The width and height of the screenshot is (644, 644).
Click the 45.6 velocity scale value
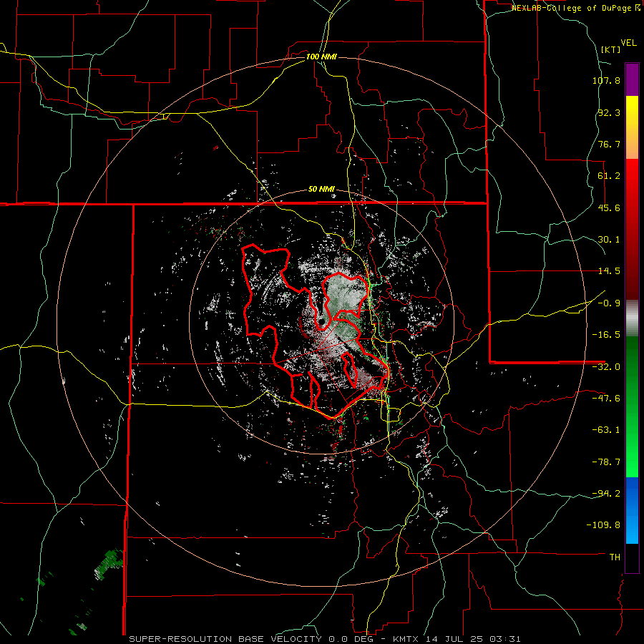[609, 208]
